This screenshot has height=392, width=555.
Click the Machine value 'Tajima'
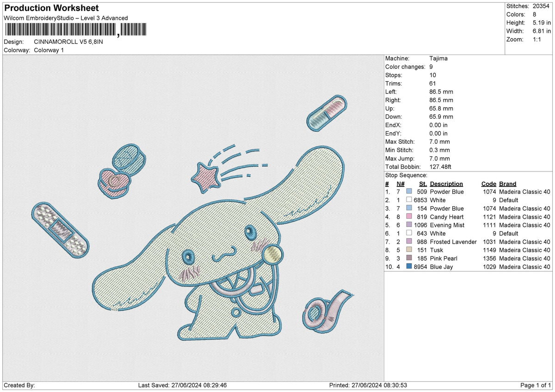438,58
